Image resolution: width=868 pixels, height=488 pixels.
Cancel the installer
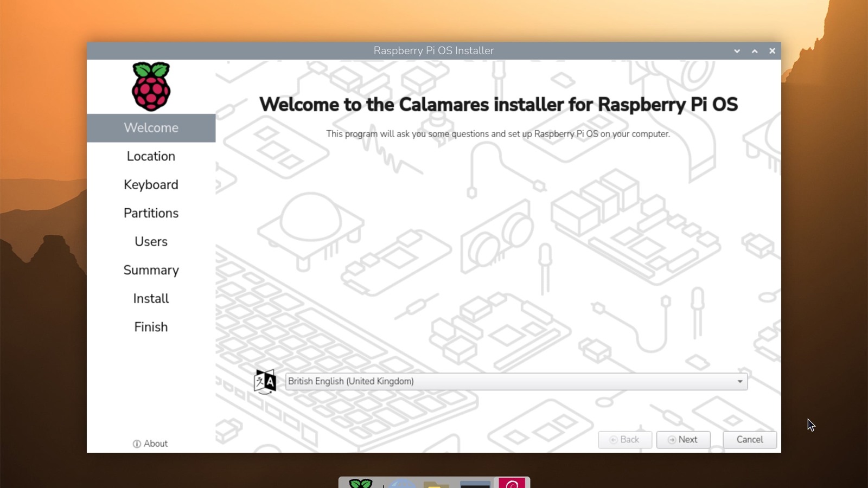pos(750,440)
